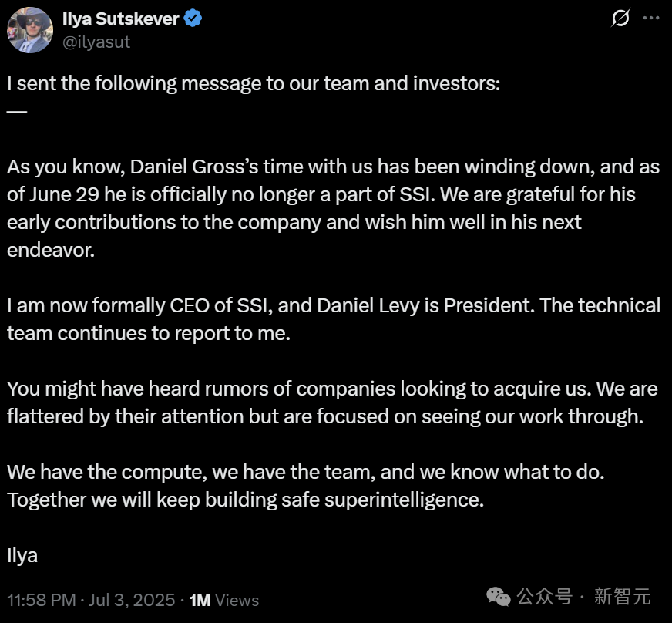The width and height of the screenshot is (672, 623).
Task: View the 1M Views count
Action: [224, 600]
